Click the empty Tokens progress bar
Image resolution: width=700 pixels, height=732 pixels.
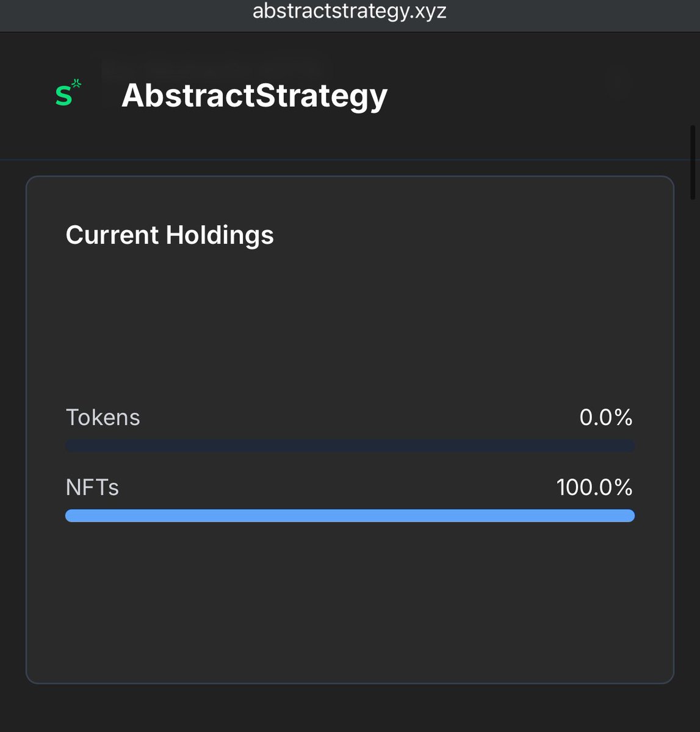point(350,446)
